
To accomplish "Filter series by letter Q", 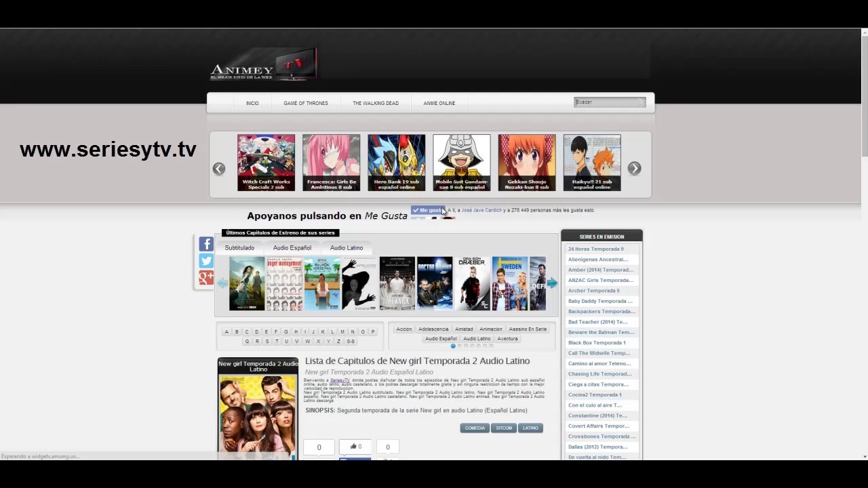I will tap(247, 341).
